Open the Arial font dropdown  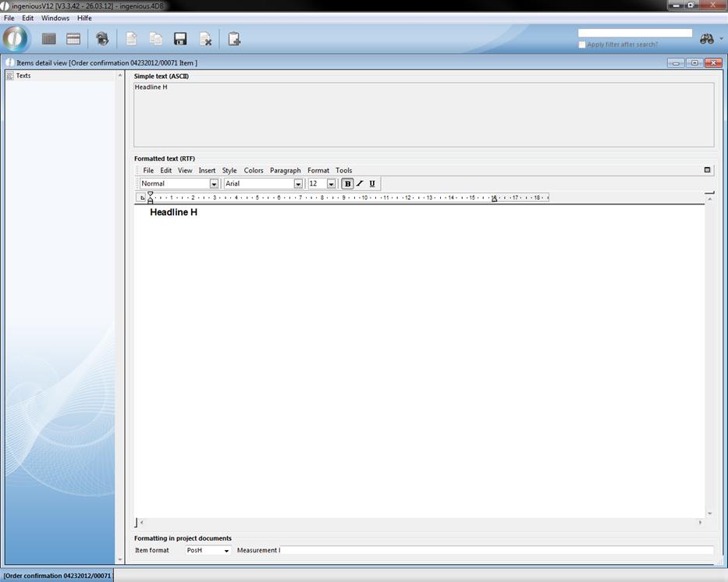pos(297,184)
